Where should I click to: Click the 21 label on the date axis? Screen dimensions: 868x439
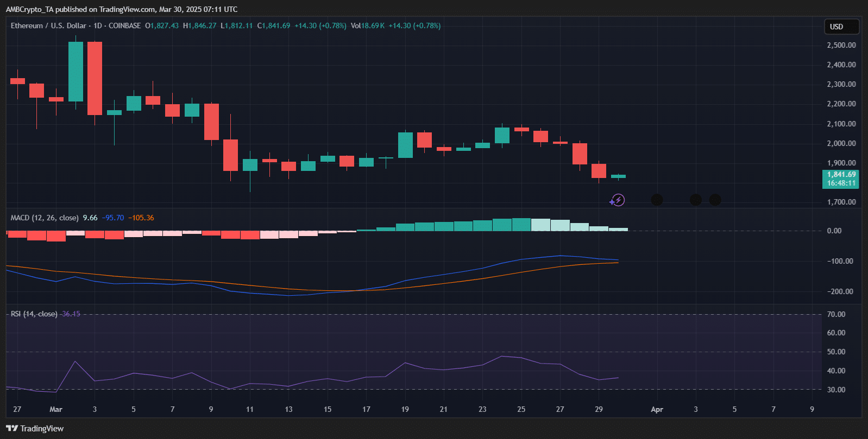(444, 409)
